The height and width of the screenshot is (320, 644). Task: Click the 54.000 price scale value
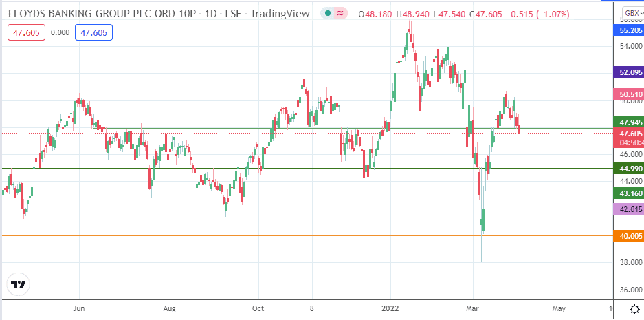pos(630,47)
